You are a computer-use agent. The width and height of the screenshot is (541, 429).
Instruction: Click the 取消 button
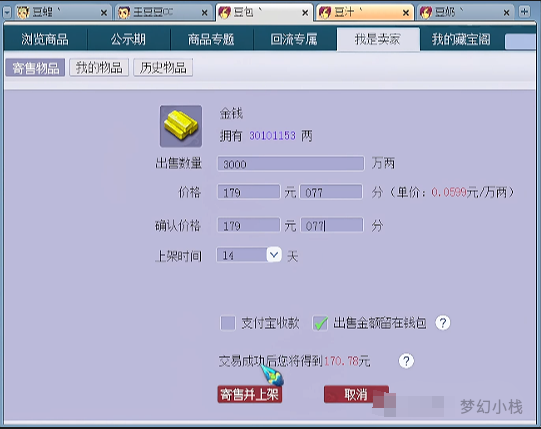[x=356, y=394]
